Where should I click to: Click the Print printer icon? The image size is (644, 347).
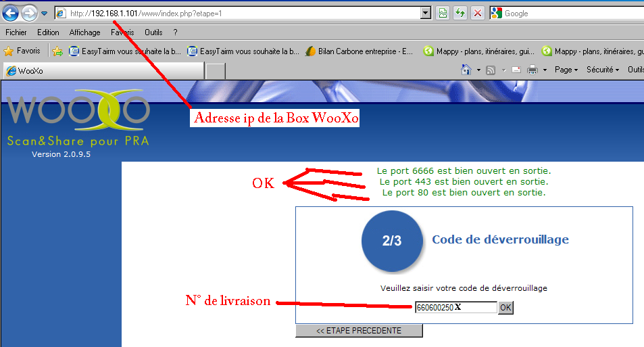532,70
